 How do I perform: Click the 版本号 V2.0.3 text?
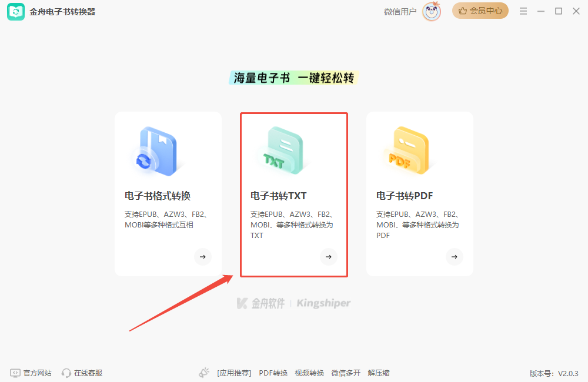554,373
